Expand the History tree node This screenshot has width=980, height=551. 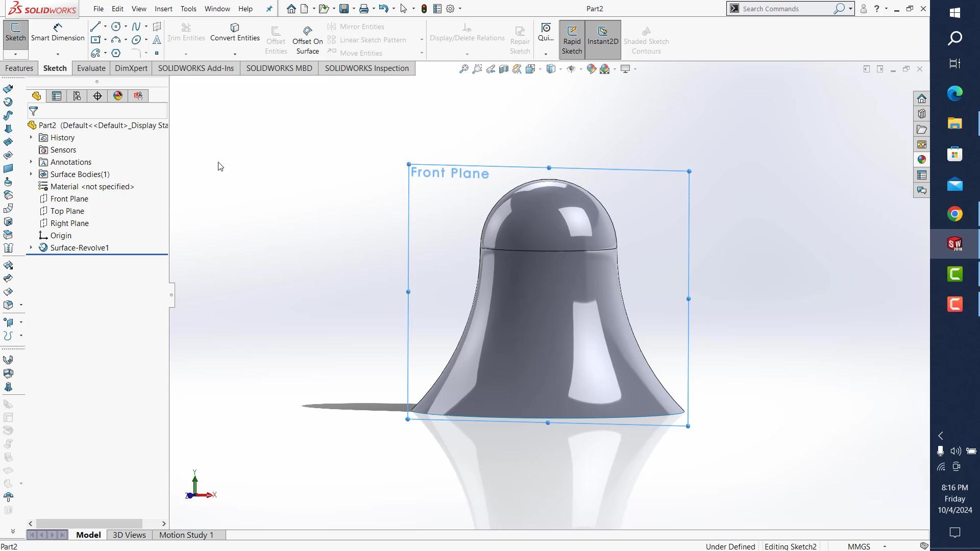[31, 137]
